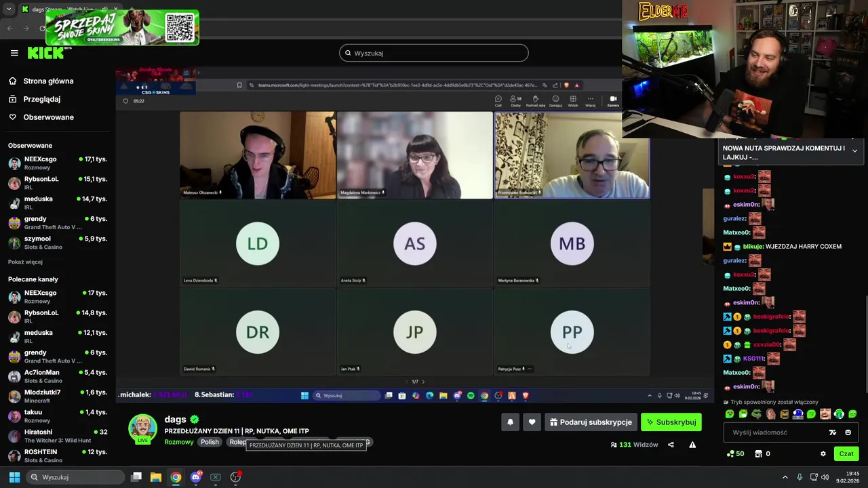Open channel points balance 50
Screen dimensions: 868x488
point(735,454)
